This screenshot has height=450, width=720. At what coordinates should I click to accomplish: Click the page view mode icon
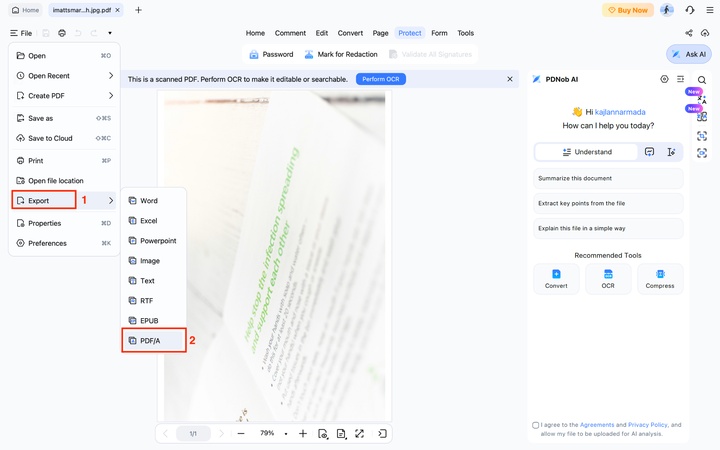click(323, 433)
